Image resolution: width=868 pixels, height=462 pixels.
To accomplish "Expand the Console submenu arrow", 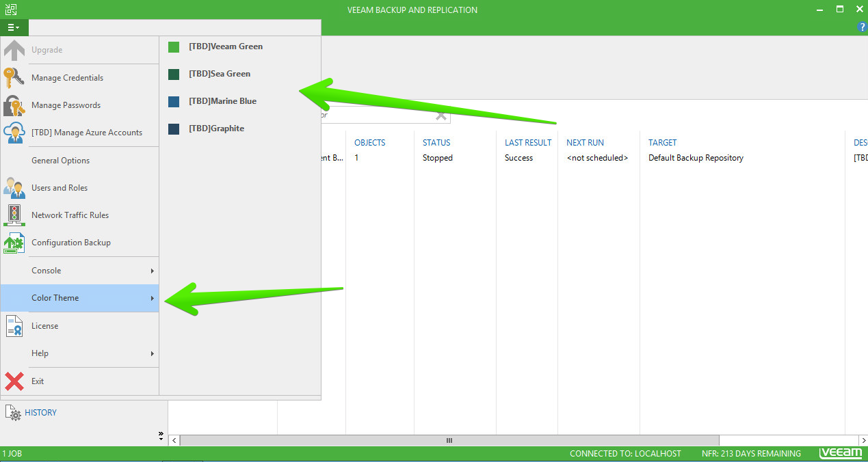I will (152, 271).
